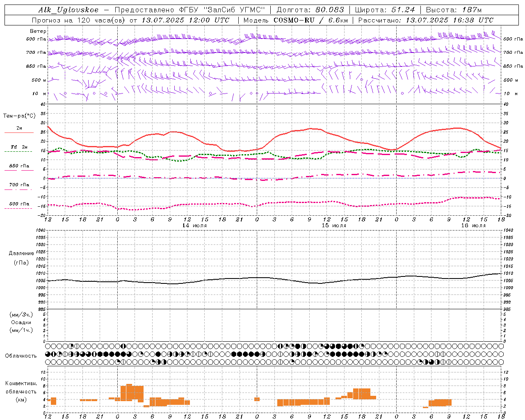Screen dimensions: 525x420
Task: Select the (мм/3ч.) precipitation unit label
Action: point(21,315)
